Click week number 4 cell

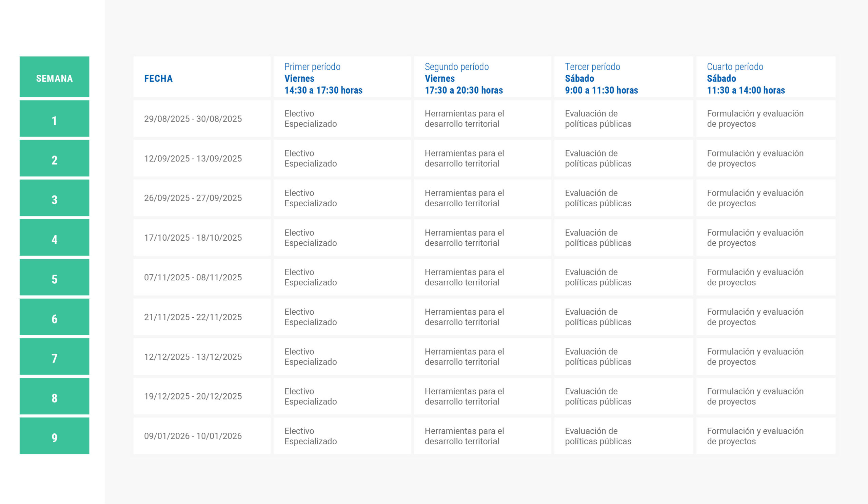(x=55, y=238)
